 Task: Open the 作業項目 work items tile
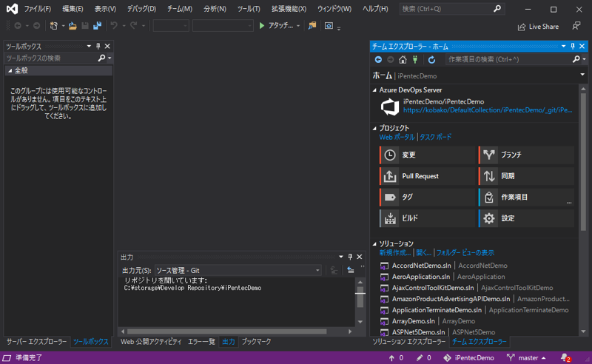click(526, 197)
